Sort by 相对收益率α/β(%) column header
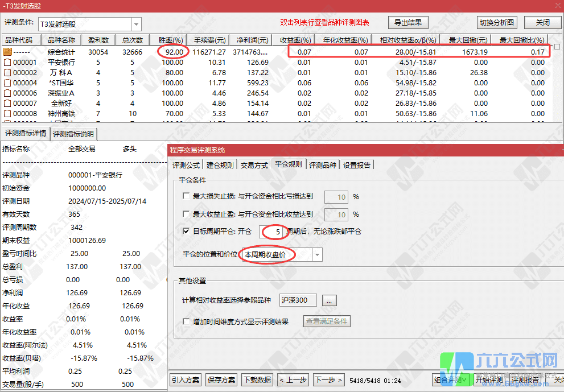The image size is (564, 392). (x=407, y=40)
